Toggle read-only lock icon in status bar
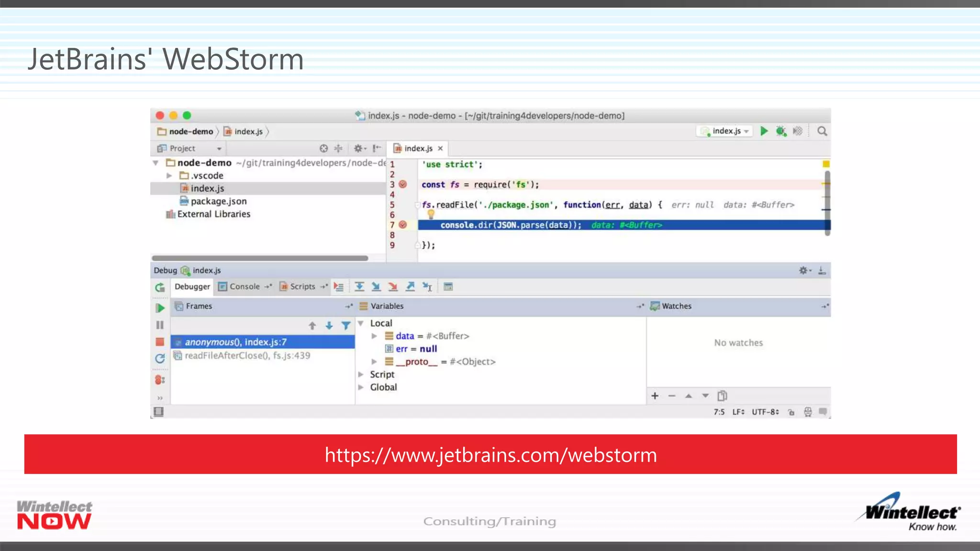The image size is (980, 551). (791, 412)
